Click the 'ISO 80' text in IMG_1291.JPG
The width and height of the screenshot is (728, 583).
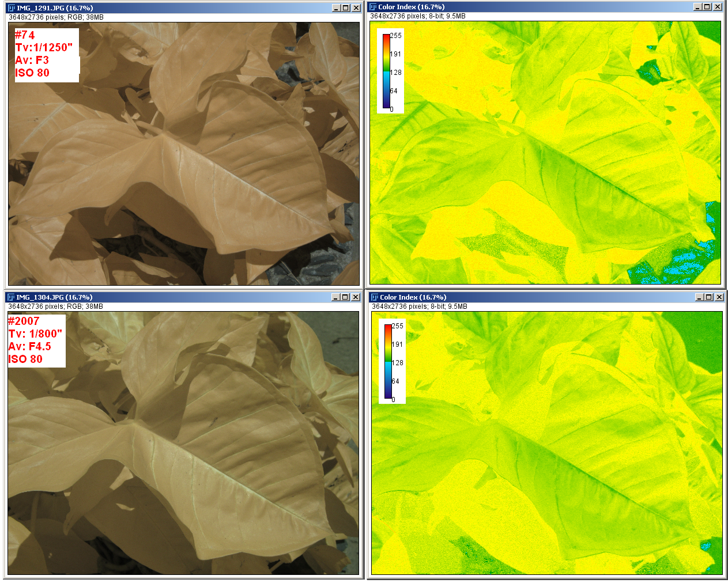tap(32, 73)
